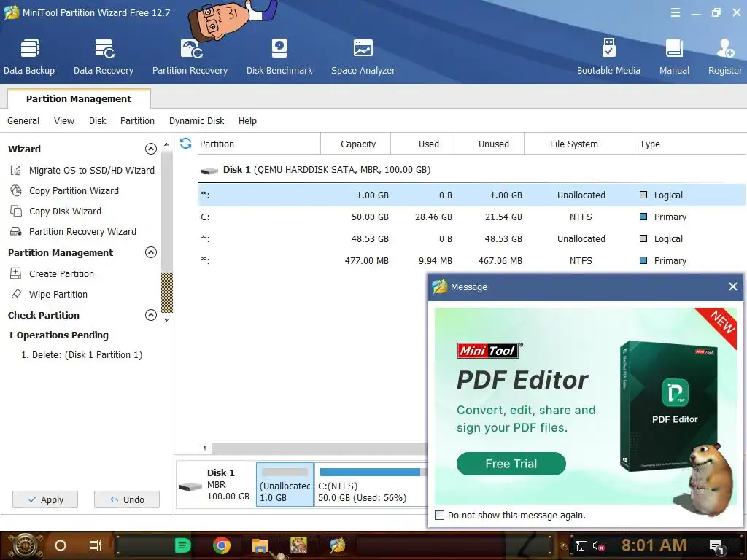This screenshot has height=560, width=747.
Task: Open the notification center icon
Action: [716, 546]
